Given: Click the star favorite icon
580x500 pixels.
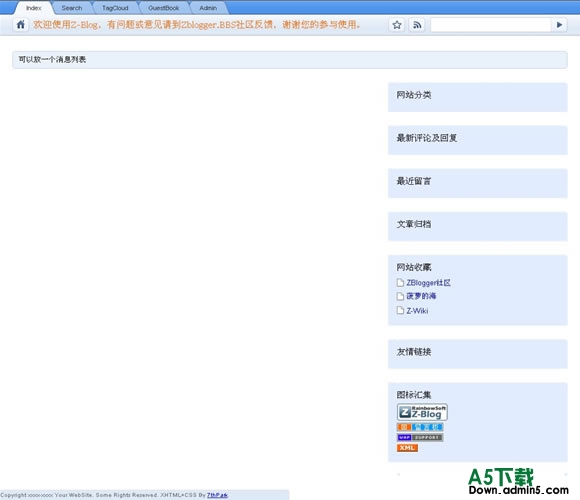Looking at the screenshot, I should [x=397, y=25].
